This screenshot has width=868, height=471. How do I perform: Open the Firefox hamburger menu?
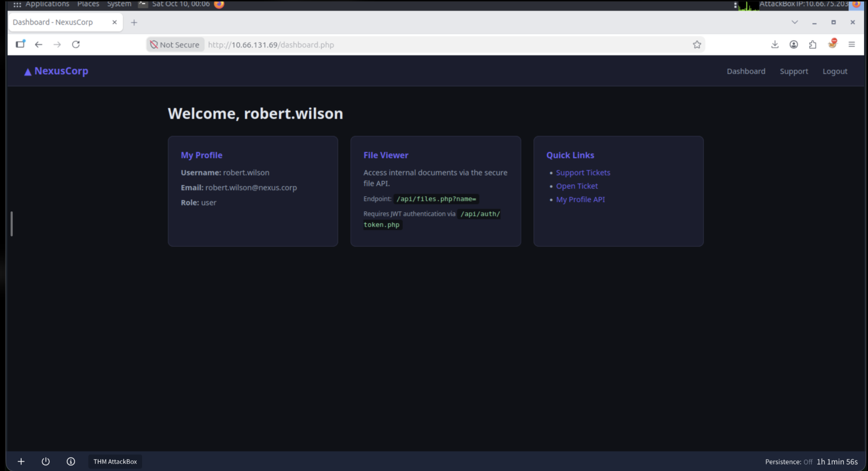coord(851,45)
